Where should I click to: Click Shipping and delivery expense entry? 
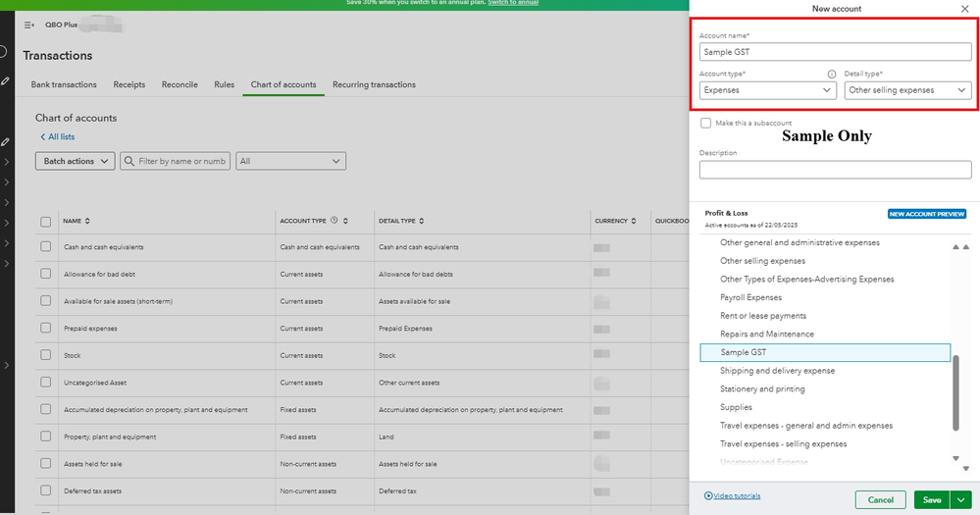point(778,371)
